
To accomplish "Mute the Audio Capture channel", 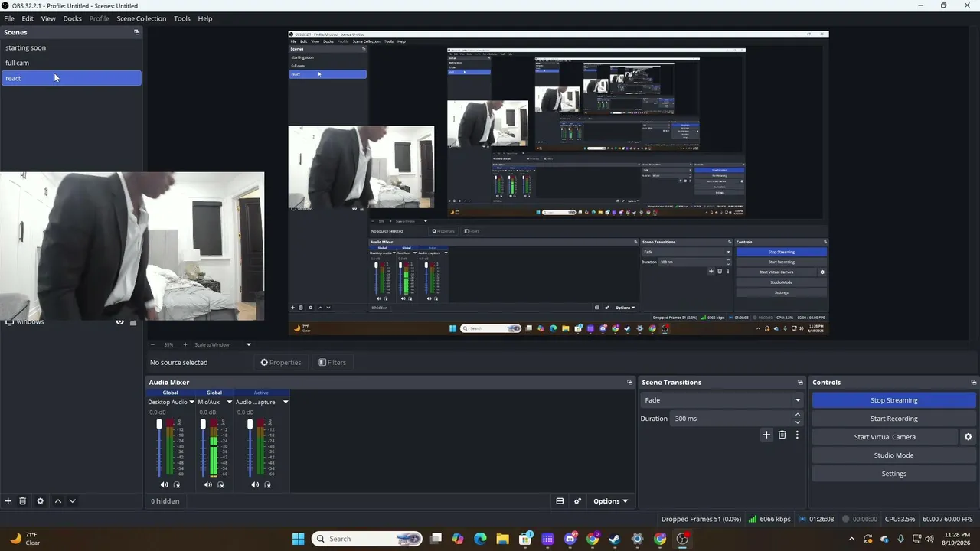I will 255,484.
